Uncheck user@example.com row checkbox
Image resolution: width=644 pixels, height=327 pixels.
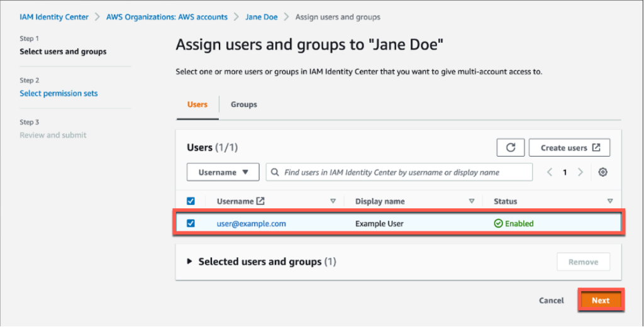[191, 223]
